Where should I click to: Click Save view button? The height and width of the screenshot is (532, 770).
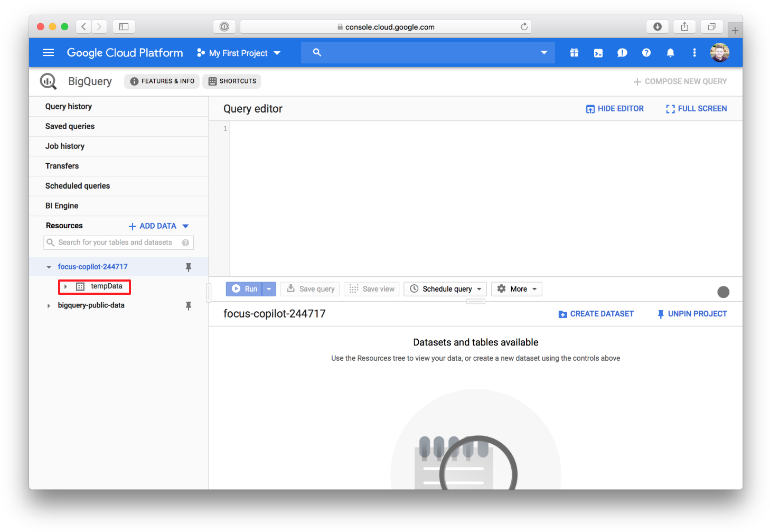coord(372,289)
